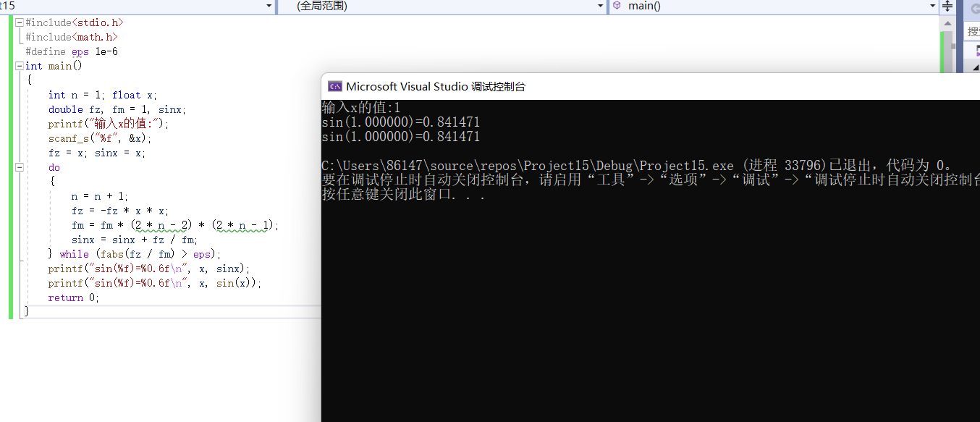Screen dimensions: 980x422
Task: Click the split editor window icon
Action: [947, 6]
